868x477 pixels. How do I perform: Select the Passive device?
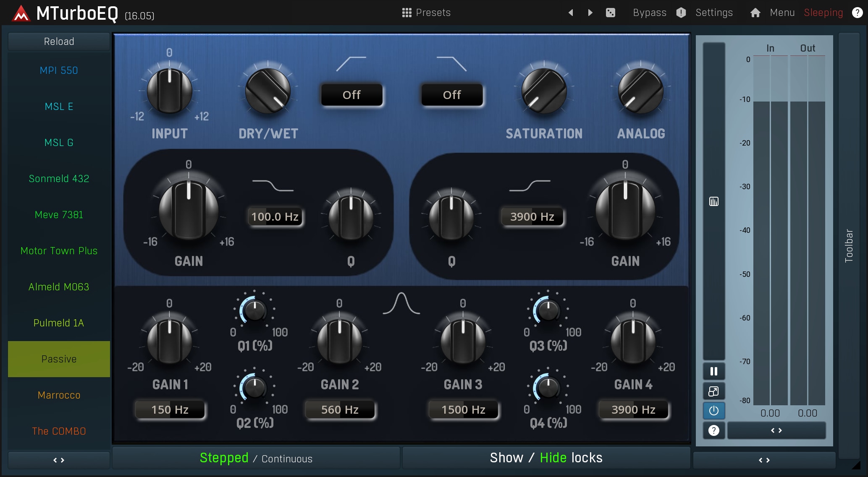(x=59, y=359)
